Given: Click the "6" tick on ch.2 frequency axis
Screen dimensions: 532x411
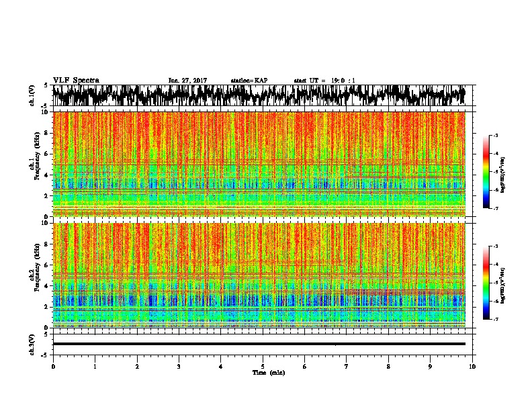Looking at the screenshot, I should (47, 265).
